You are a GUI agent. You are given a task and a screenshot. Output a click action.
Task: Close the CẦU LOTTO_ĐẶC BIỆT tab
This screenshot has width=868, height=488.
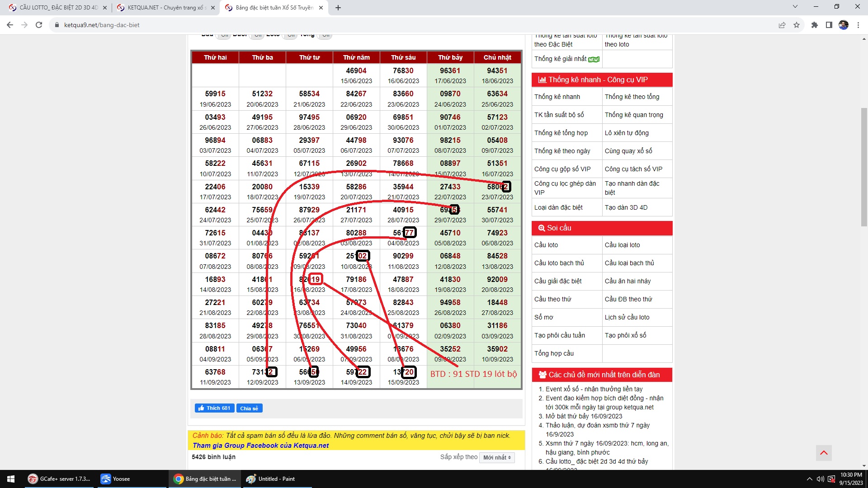point(105,8)
